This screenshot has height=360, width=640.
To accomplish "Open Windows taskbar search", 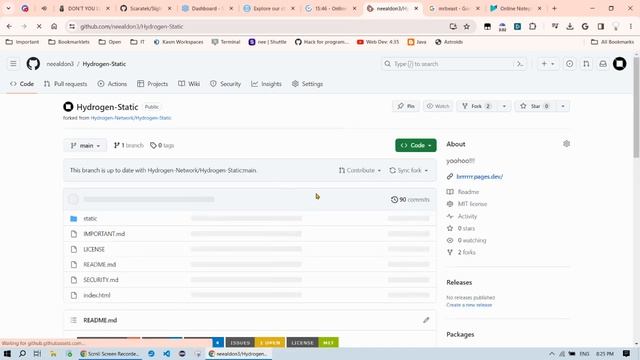I will pos(22,353).
